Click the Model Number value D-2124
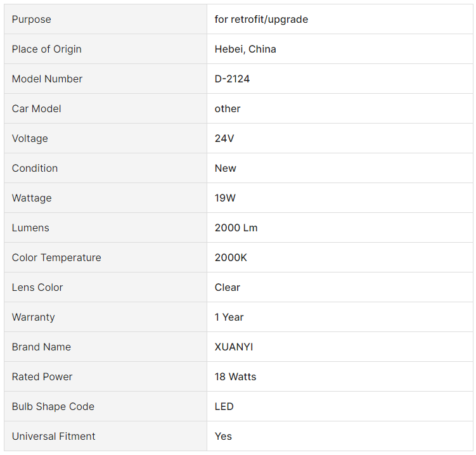Viewport: 476px width, 455px height. tap(232, 79)
